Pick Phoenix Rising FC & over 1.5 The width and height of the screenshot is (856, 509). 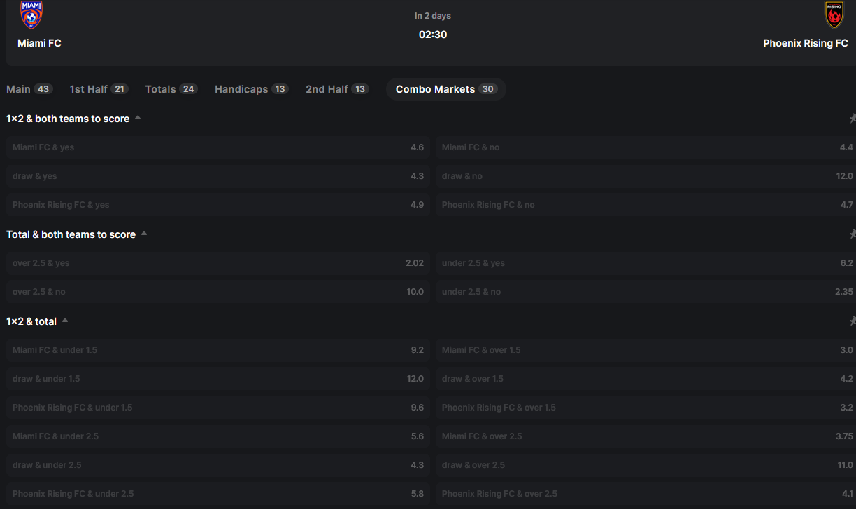647,408
